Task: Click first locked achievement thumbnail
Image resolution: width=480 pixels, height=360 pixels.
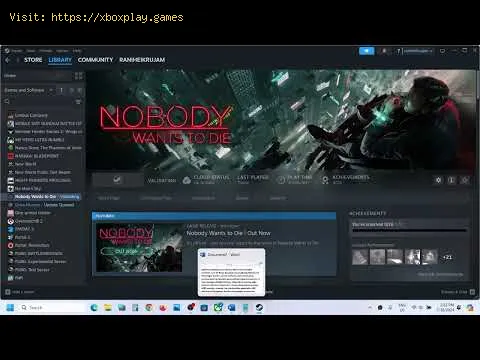Action: coord(360,257)
